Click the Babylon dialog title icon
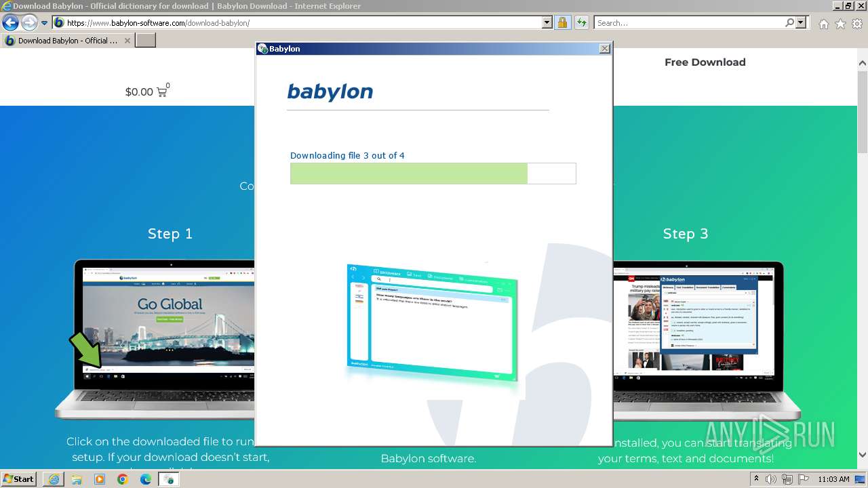 coord(262,49)
